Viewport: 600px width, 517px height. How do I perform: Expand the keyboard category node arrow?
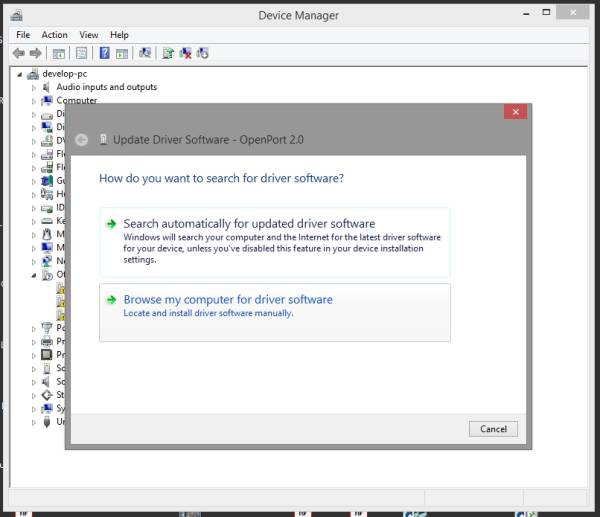coord(34,221)
